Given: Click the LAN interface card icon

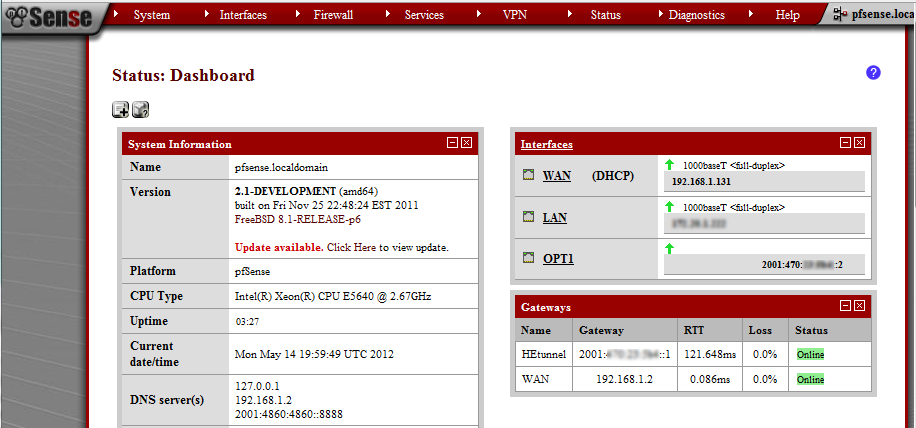Looking at the screenshot, I should 529,217.
